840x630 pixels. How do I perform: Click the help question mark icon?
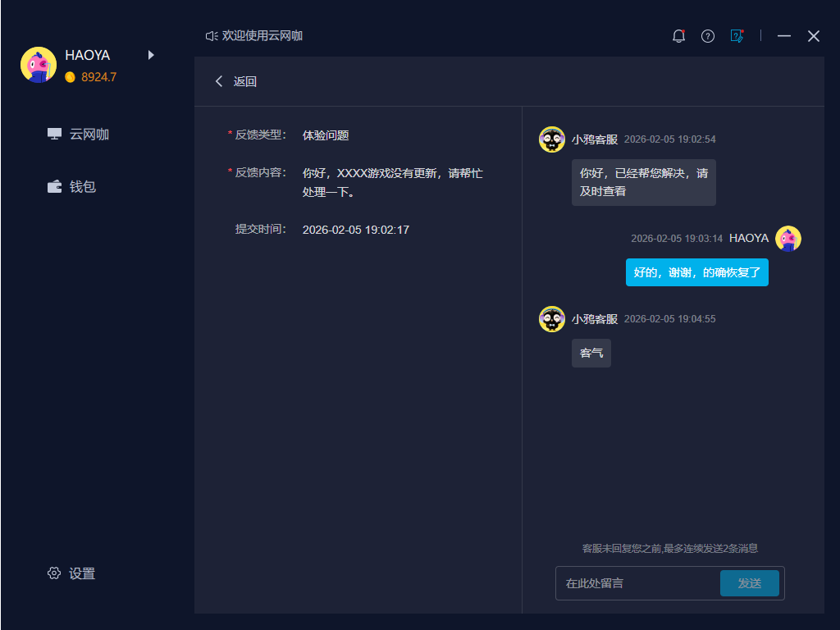click(708, 36)
